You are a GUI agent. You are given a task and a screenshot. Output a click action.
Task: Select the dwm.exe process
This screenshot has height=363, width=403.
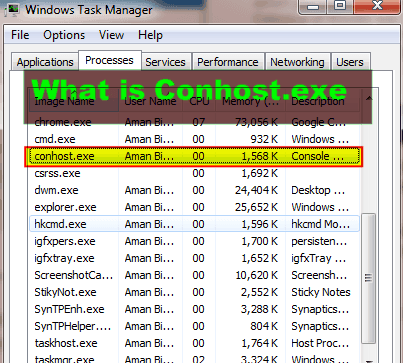(194, 190)
